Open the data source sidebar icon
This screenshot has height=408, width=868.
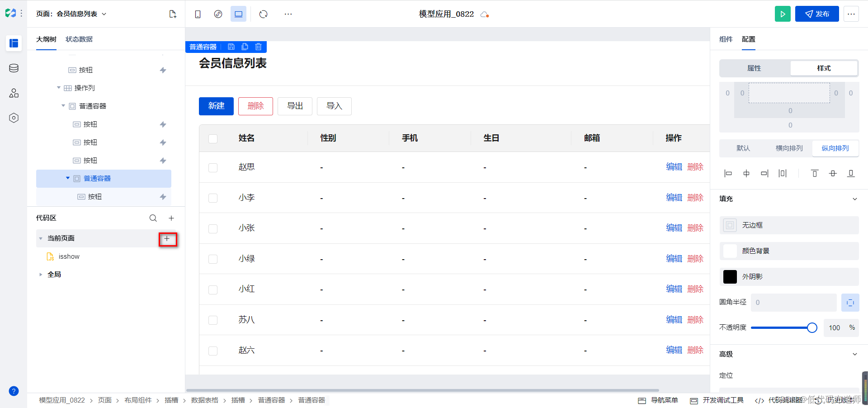14,68
